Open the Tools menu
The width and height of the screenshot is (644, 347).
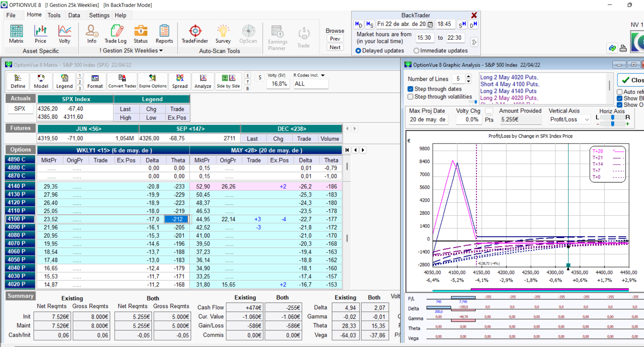click(54, 15)
